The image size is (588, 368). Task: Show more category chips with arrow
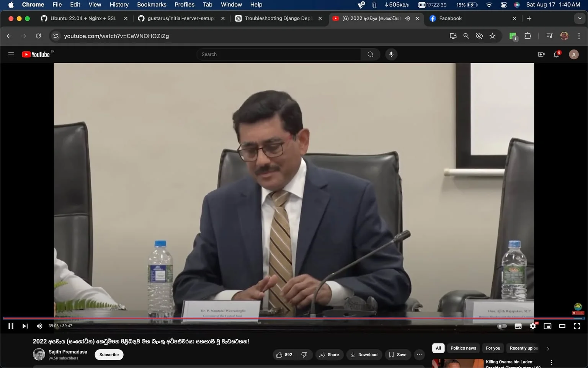548,348
